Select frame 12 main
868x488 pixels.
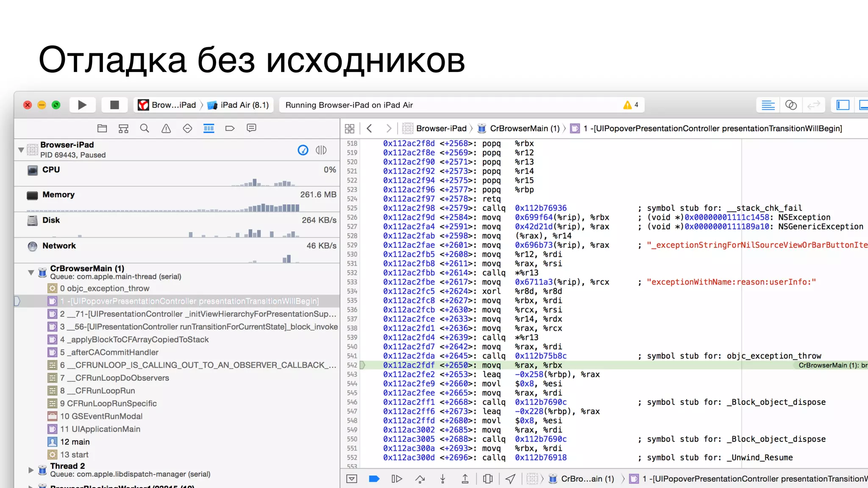177,442
